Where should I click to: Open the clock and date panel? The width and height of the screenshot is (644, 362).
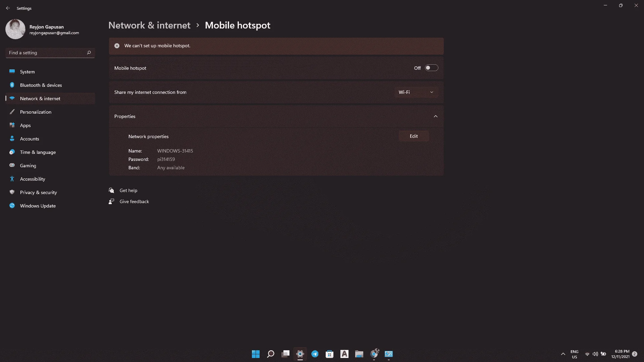click(x=621, y=354)
